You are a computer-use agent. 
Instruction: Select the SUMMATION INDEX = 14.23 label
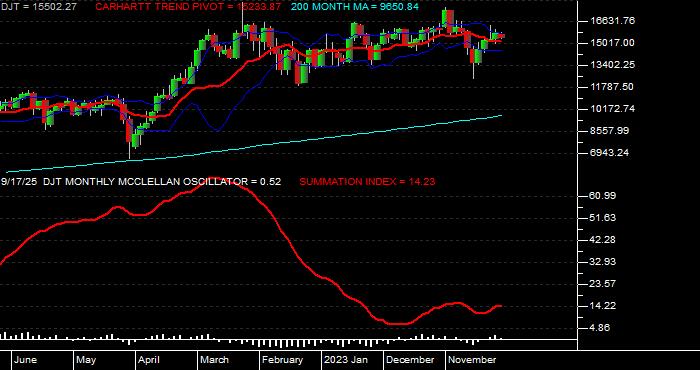pos(367,182)
